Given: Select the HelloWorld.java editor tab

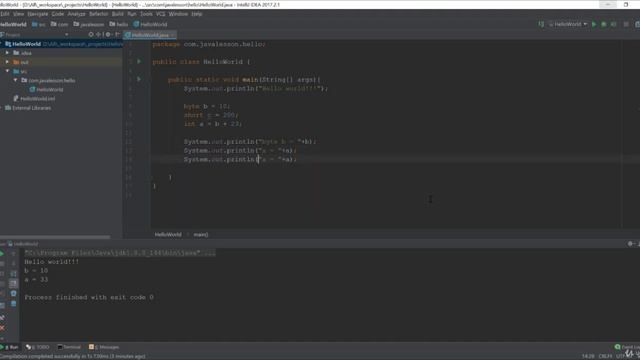Looking at the screenshot, I should [x=150, y=35].
